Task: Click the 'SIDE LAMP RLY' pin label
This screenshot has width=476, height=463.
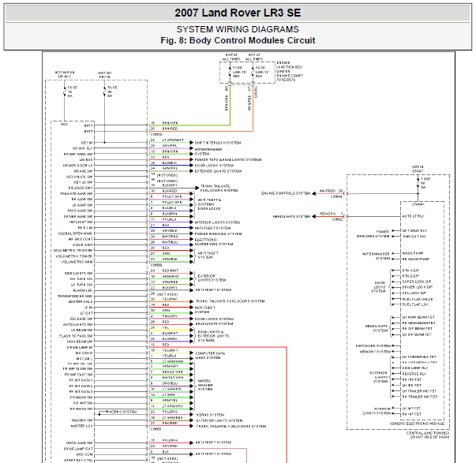Action: tap(415, 368)
